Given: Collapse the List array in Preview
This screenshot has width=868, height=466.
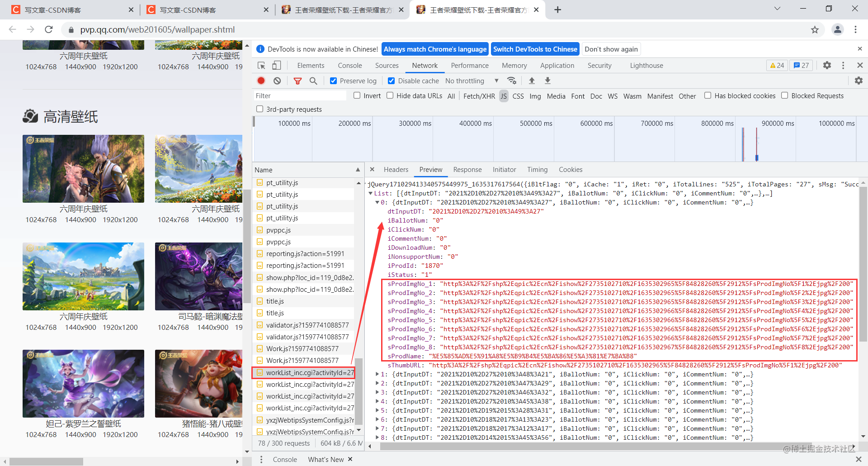Looking at the screenshot, I should click(x=371, y=193).
